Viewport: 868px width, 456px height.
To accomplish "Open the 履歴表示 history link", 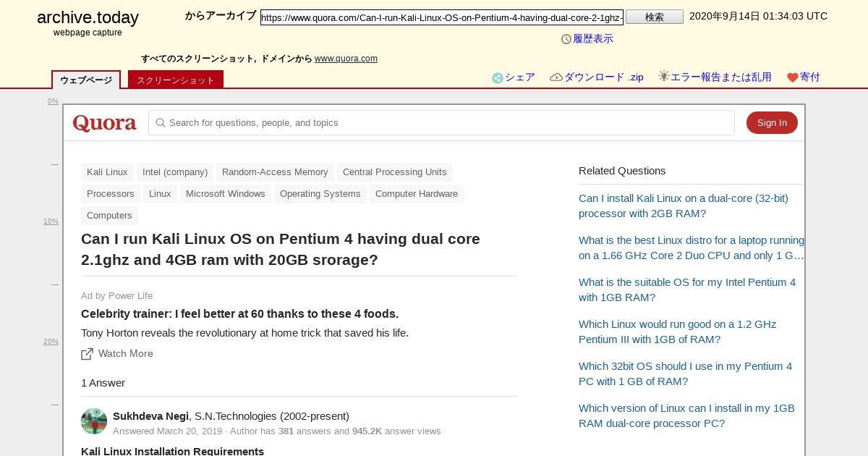I will click(593, 39).
